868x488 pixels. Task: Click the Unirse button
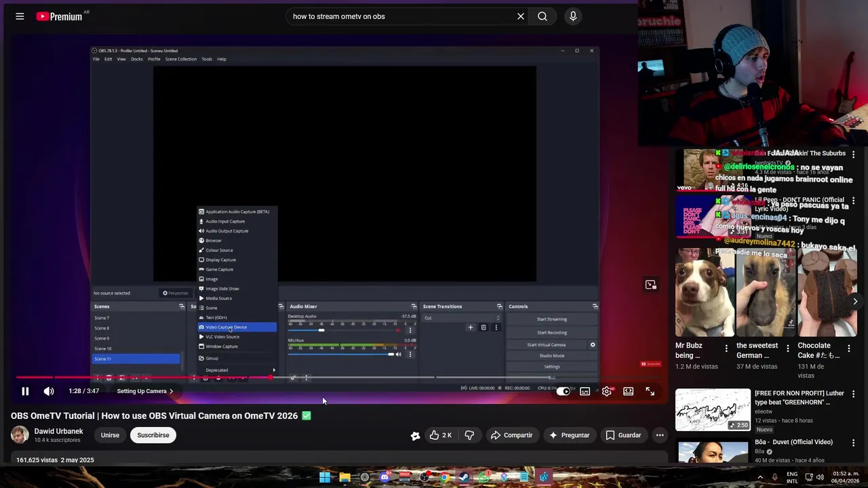tap(110, 435)
